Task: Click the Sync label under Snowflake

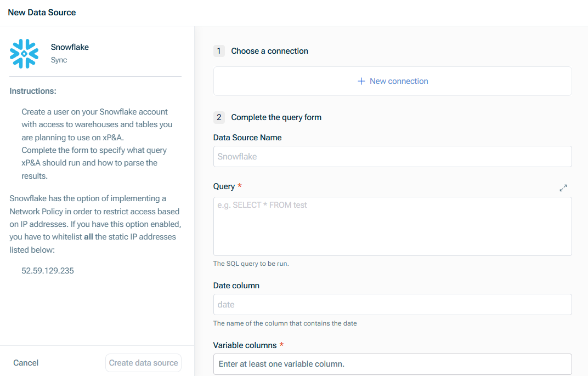Action: coord(59,60)
